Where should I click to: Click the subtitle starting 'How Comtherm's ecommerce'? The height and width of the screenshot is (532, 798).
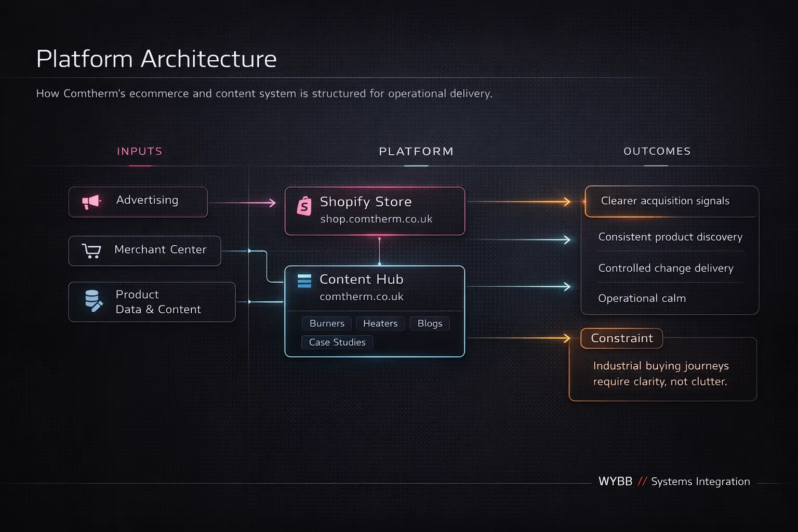[x=264, y=94]
